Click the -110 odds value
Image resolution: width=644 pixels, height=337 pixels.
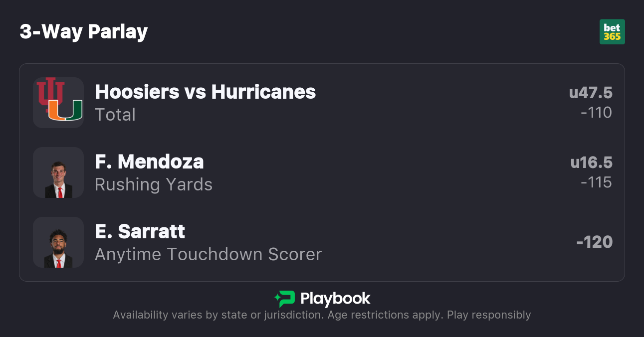[596, 113]
